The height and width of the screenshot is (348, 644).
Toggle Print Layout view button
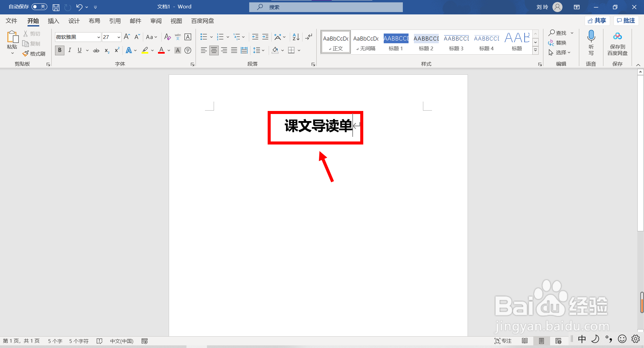542,341
